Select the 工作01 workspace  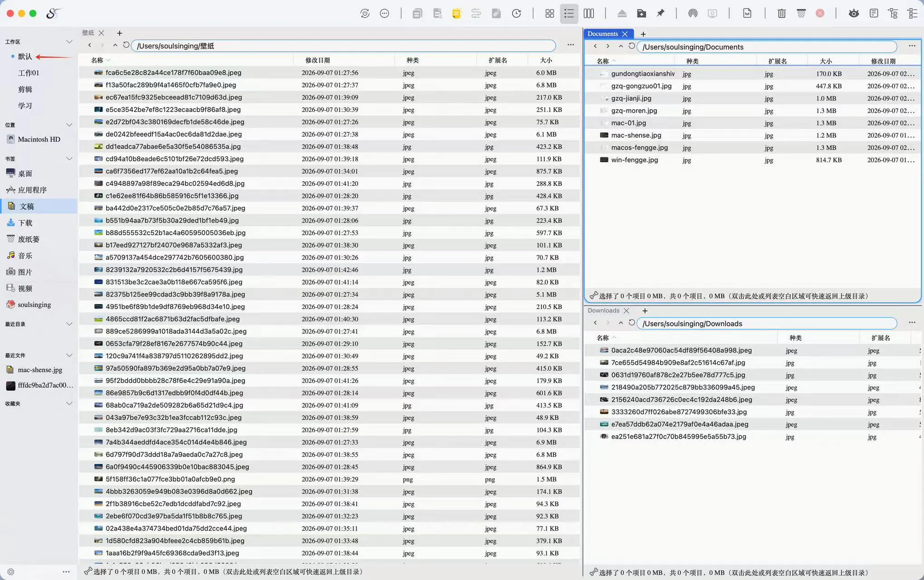click(x=29, y=73)
